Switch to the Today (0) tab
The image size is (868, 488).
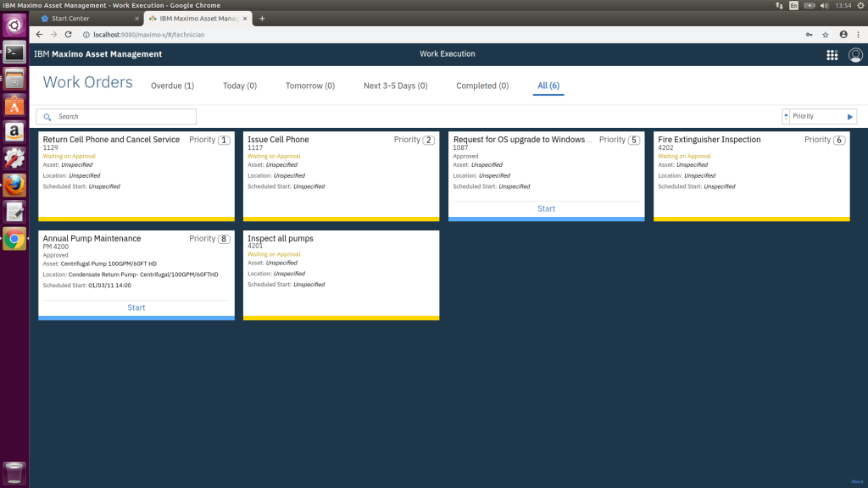240,86
